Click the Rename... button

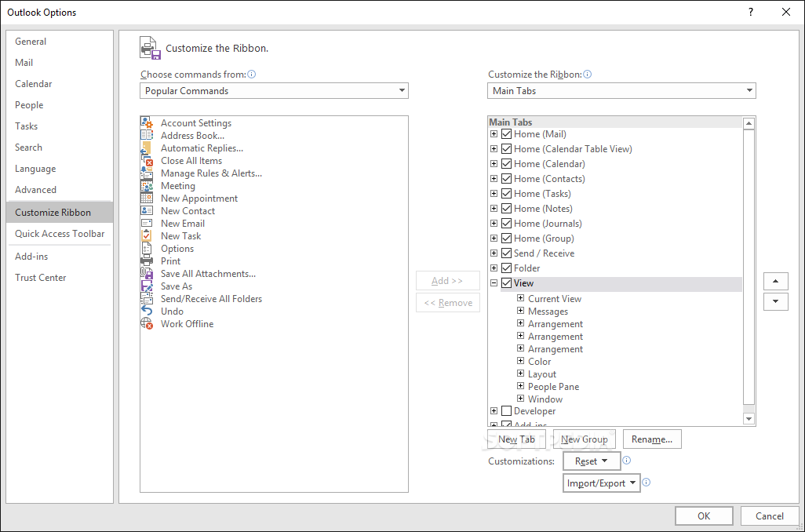pyautogui.click(x=652, y=439)
